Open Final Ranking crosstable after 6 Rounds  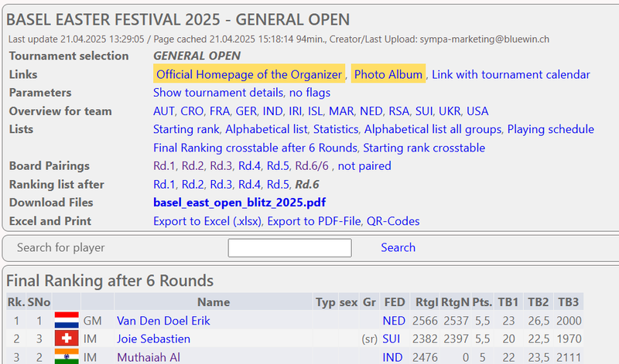[255, 148]
